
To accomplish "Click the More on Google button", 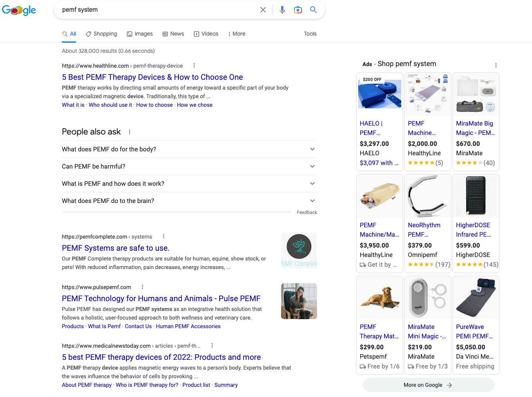I will point(428,385).
